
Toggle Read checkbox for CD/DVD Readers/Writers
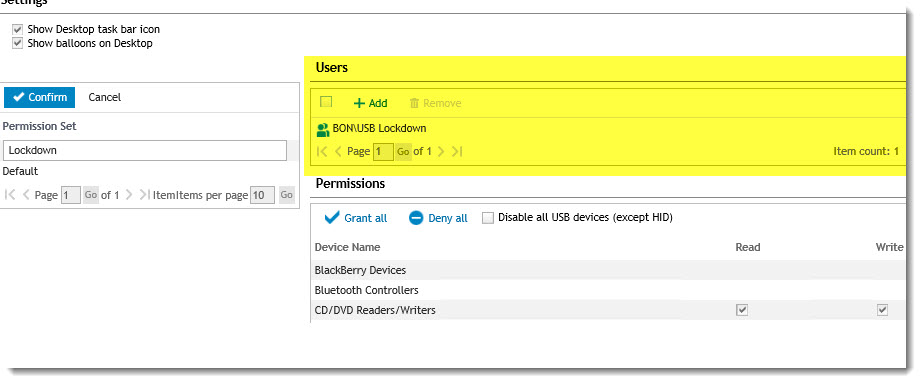[742, 310]
